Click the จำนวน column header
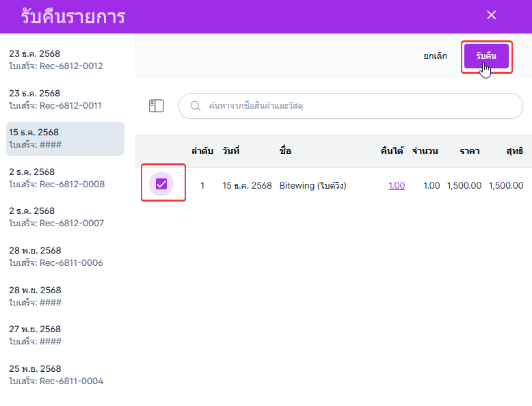This screenshot has width=532, height=406. pos(425,151)
